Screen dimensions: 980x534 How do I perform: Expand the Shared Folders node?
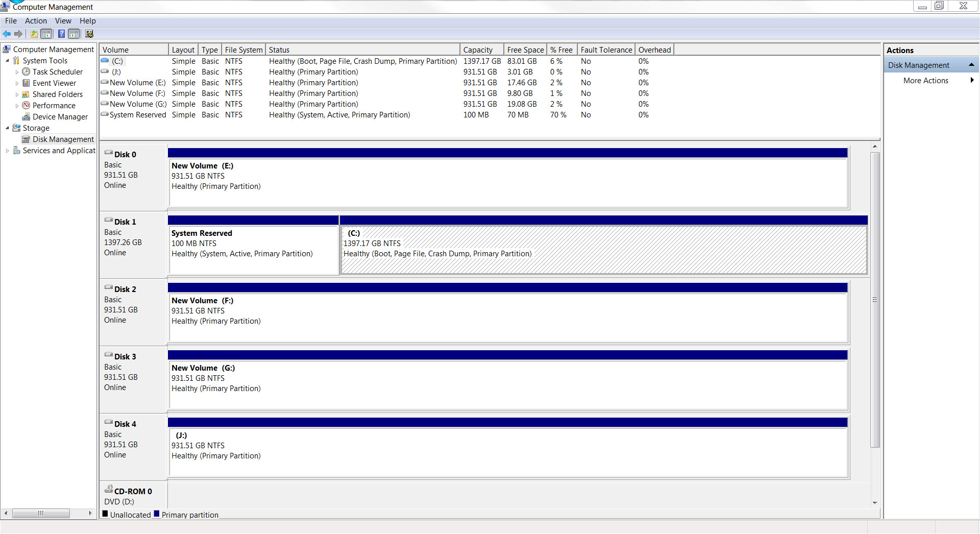click(17, 94)
